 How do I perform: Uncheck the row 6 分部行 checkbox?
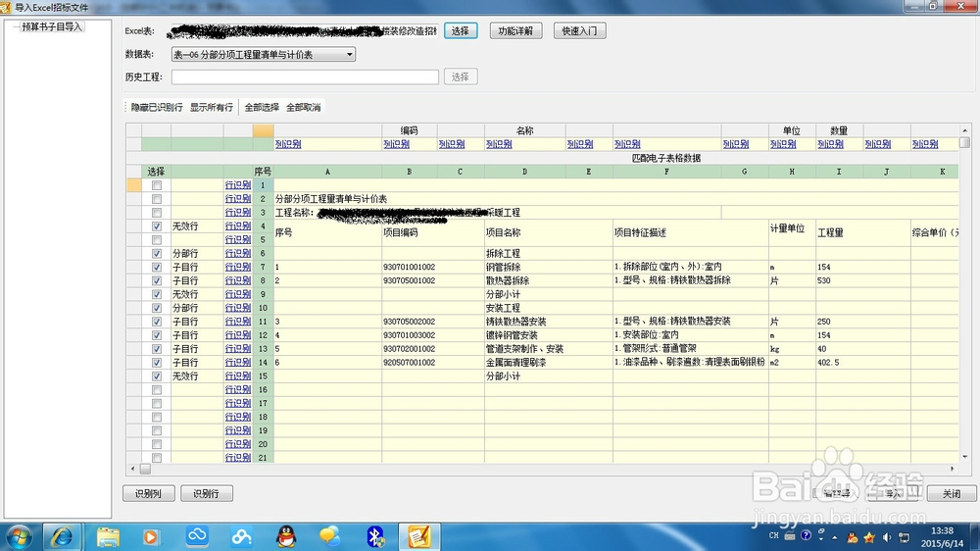156,253
